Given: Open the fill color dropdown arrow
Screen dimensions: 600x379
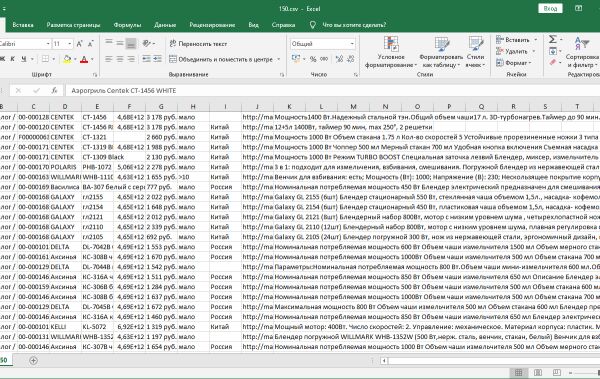Looking at the screenshot, I should (x=75, y=59).
